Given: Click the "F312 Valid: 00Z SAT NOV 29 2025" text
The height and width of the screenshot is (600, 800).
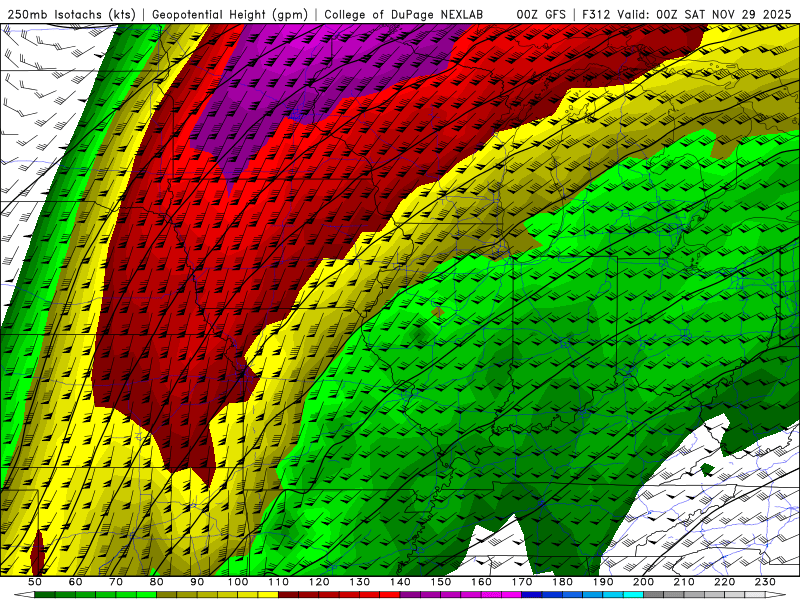Looking at the screenshot, I should point(687,14).
